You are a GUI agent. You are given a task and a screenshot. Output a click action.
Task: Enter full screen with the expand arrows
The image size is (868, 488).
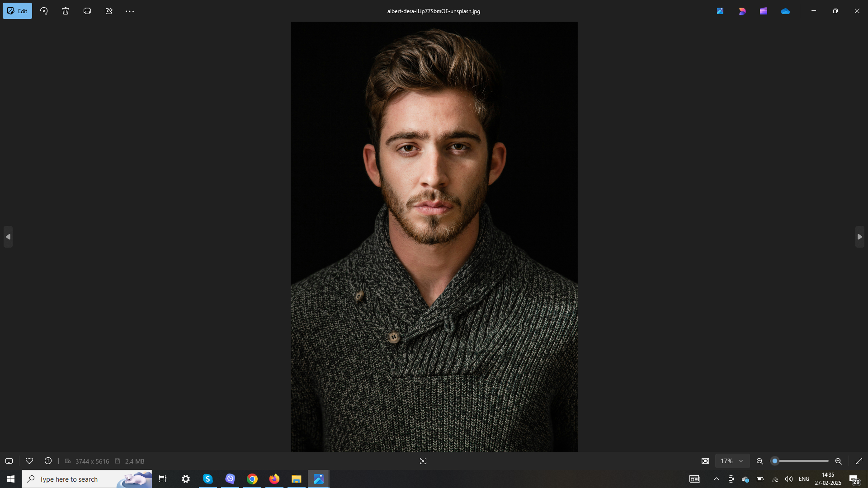pos(859,461)
